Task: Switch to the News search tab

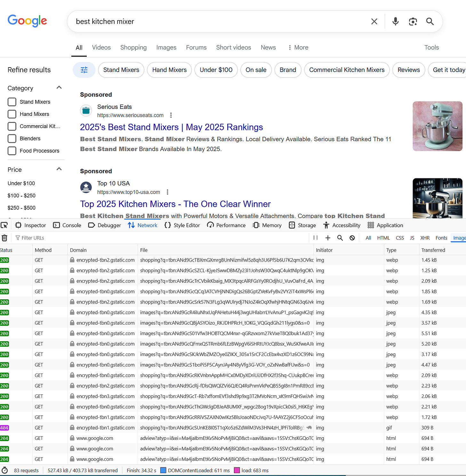Action: pos(268,47)
